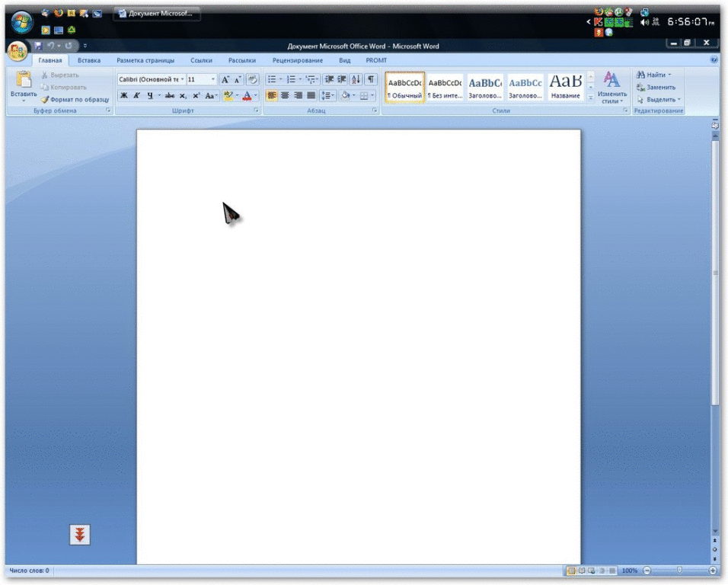Save the document from Quick Access toolbar
Screen dimensions: 728x585
coord(38,46)
